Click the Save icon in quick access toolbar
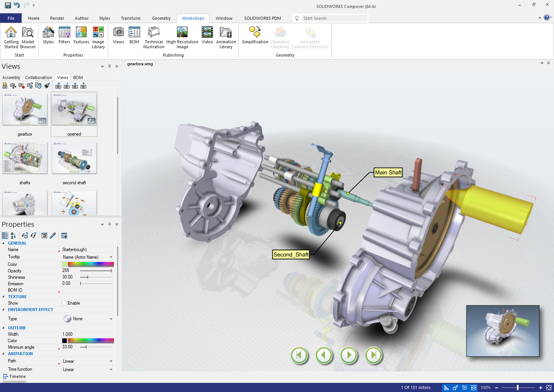This screenshot has width=554, height=392. coord(8,5)
